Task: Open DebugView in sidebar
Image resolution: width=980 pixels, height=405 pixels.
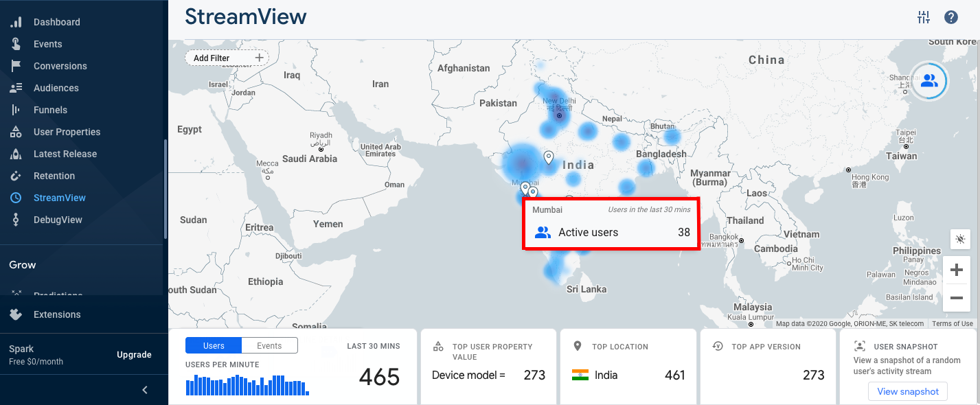Action: [58, 220]
